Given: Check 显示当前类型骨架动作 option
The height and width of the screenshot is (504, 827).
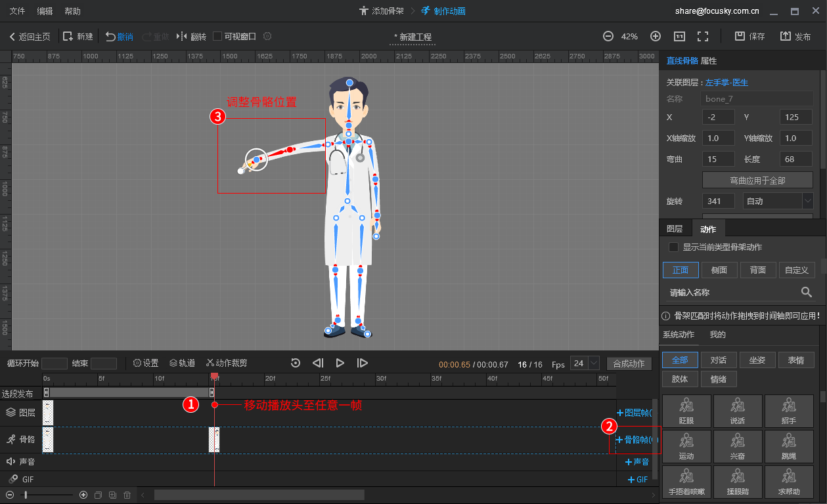Looking at the screenshot, I should pos(673,247).
